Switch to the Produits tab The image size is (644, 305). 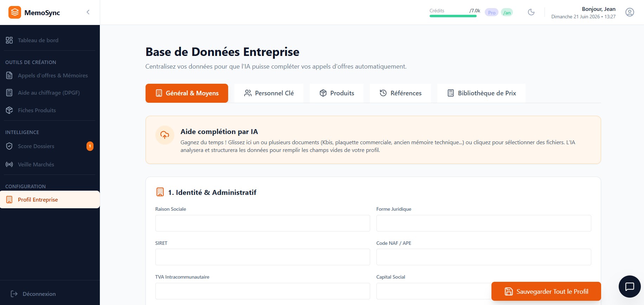[337, 93]
